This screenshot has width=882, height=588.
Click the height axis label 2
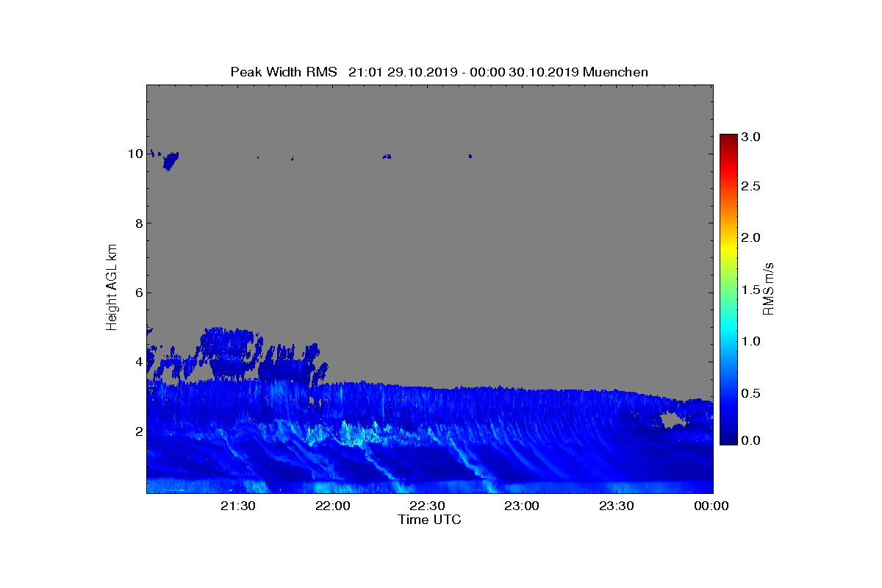tap(137, 431)
